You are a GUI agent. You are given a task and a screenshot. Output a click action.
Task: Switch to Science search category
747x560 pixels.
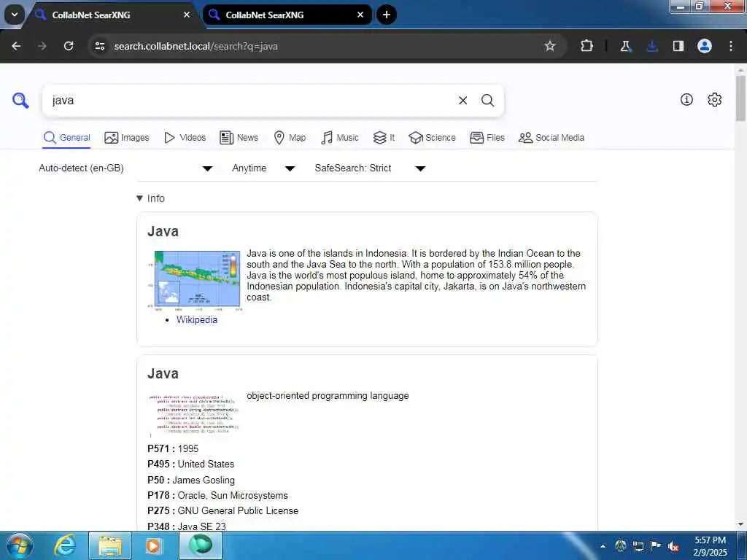click(x=432, y=138)
